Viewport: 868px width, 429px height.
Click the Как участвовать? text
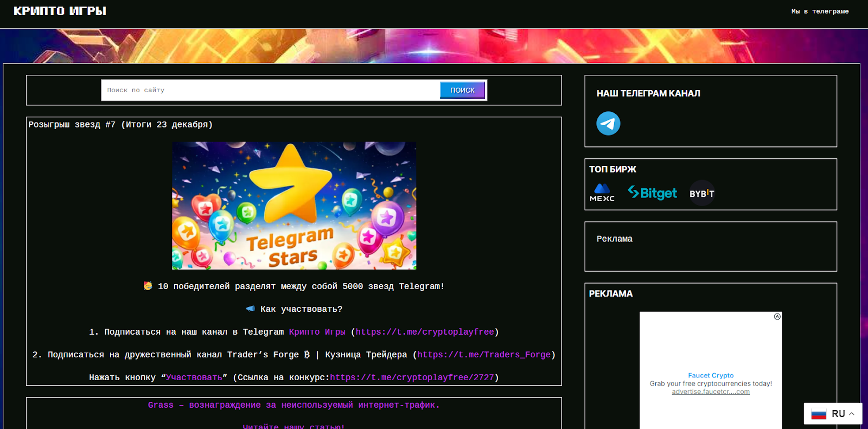(x=301, y=309)
